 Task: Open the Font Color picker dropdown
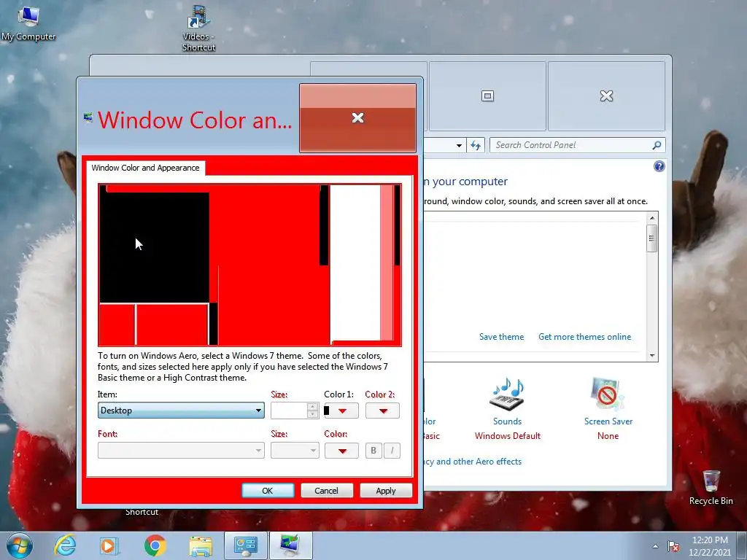point(341,451)
